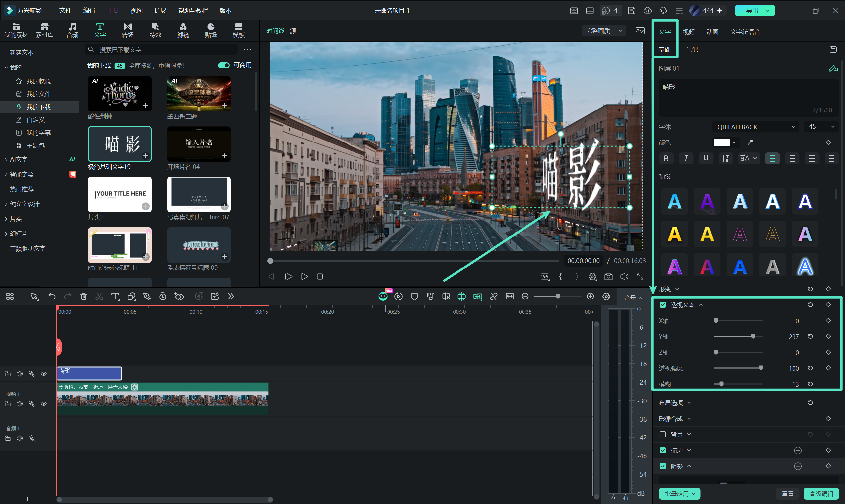This screenshot has height=504, width=845.
Task: Click the play button under the preview
Action: pos(304,277)
